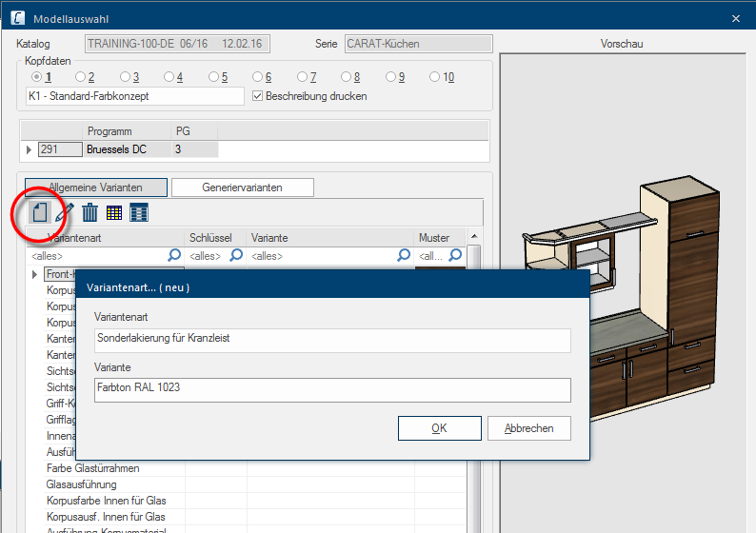Viewport: 756px width, 533px height.
Task: Select Kopfdaten radio button 8
Action: click(x=347, y=77)
